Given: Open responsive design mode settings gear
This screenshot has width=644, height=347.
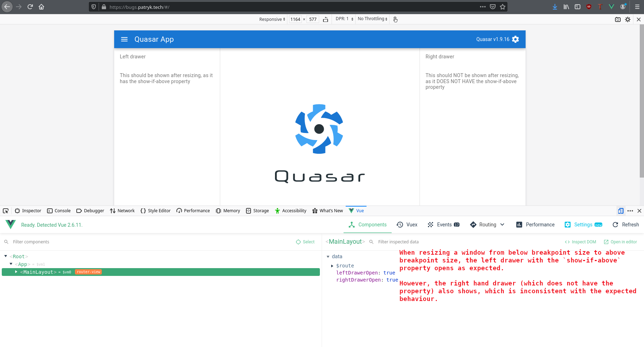Looking at the screenshot, I should tap(628, 19).
